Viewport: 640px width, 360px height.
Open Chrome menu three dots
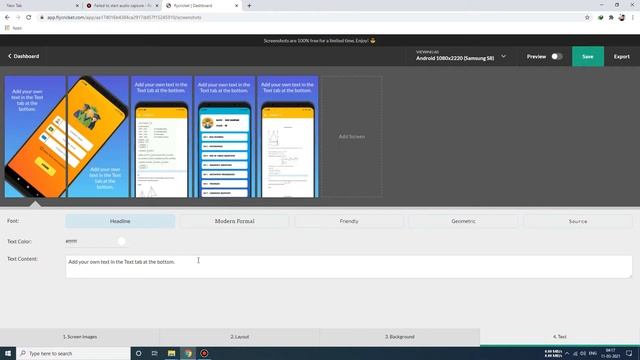[x=633, y=18]
